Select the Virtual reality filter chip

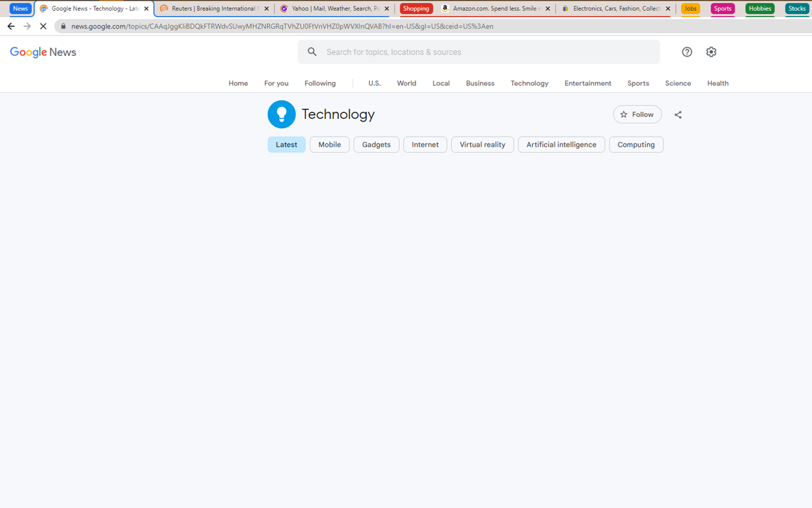click(482, 144)
